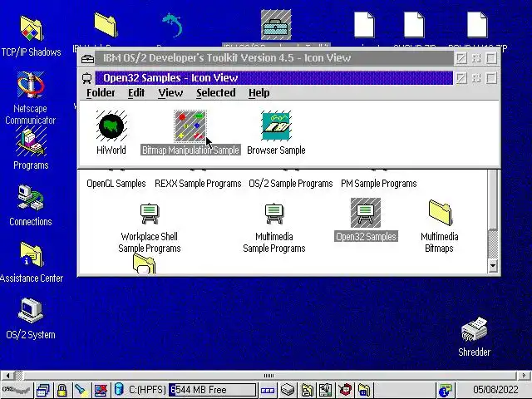Click the Open32 Samples window system menu icon
This screenshot has width=532, height=399.
tap(87, 78)
